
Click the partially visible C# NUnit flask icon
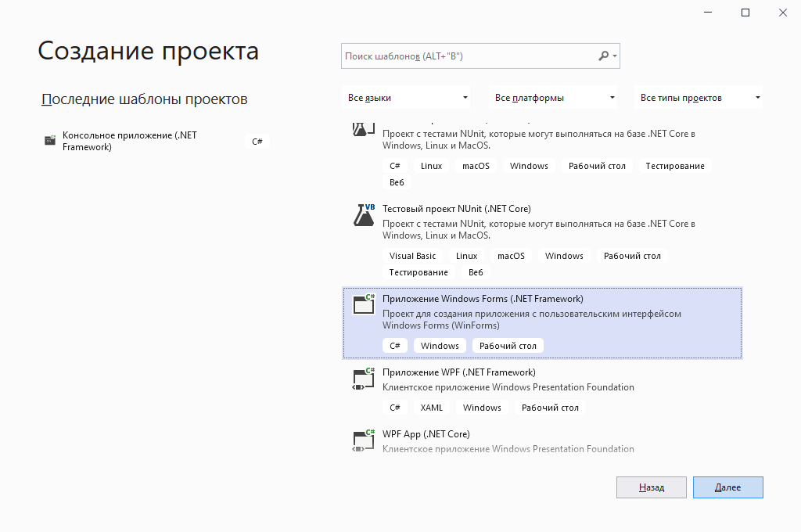point(360,128)
